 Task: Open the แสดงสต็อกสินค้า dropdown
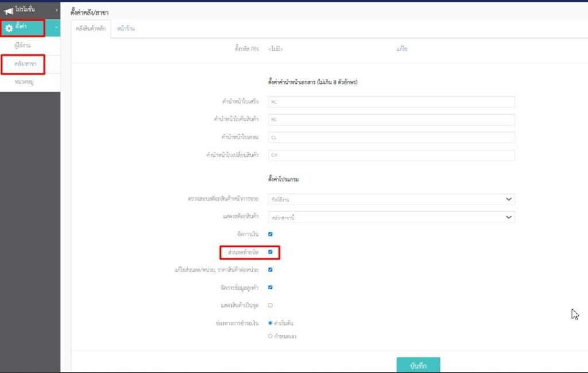pyautogui.click(x=391, y=217)
